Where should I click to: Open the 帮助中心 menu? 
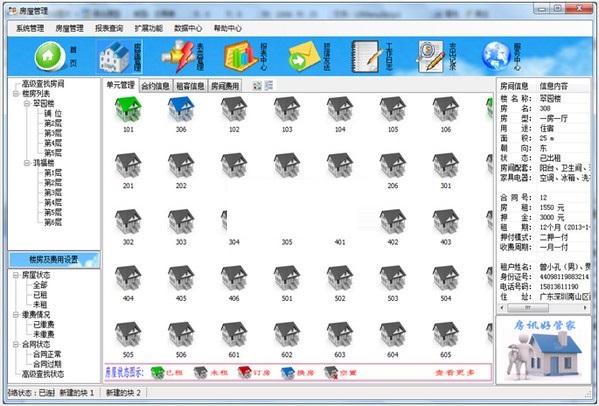(x=228, y=28)
